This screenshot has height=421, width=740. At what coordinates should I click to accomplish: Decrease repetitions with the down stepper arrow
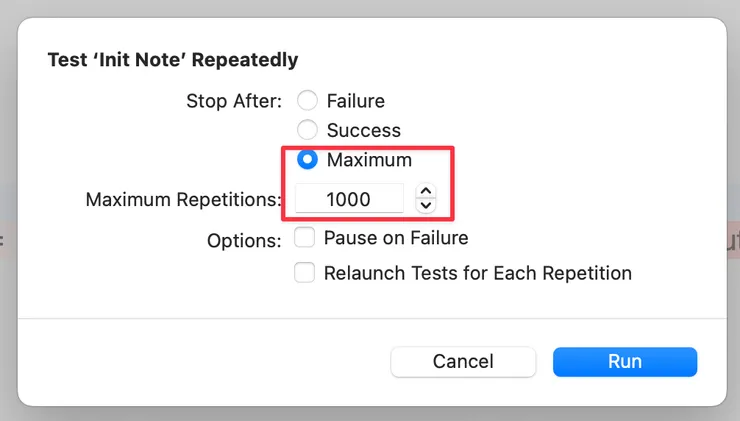[x=426, y=206]
